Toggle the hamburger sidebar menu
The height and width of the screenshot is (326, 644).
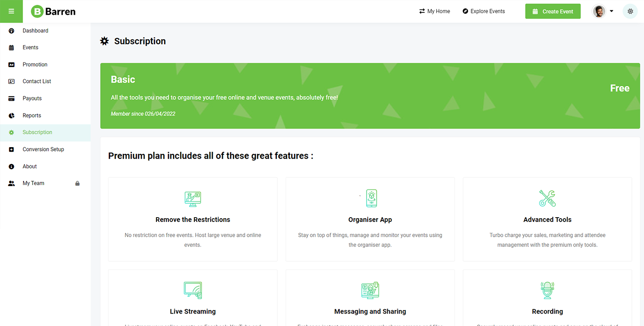[11, 12]
